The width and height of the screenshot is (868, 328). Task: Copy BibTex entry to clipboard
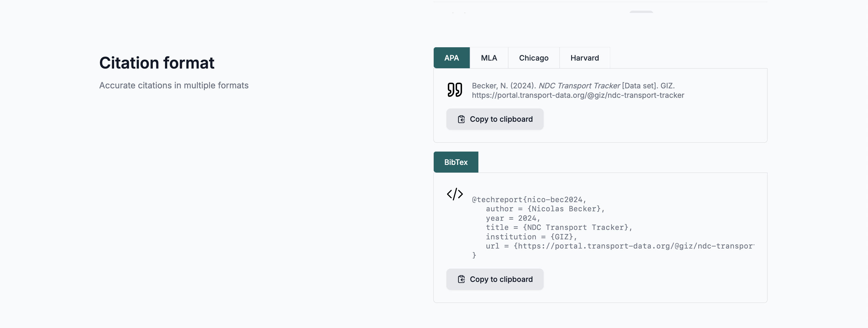point(495,280)
